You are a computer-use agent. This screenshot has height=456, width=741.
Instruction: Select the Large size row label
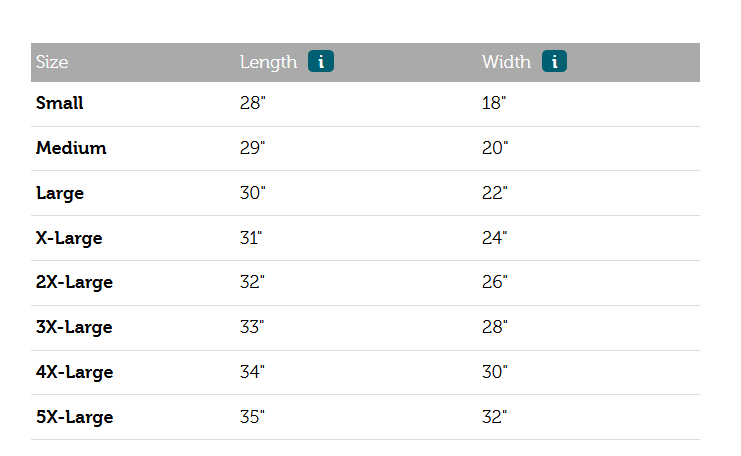(60, 193)
